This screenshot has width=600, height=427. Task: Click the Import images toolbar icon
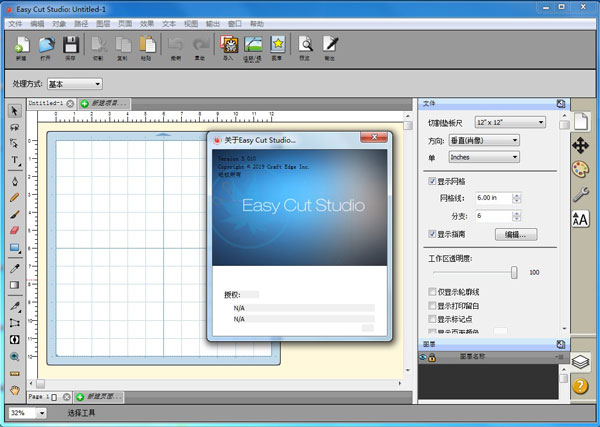click(x=229, y=45)
